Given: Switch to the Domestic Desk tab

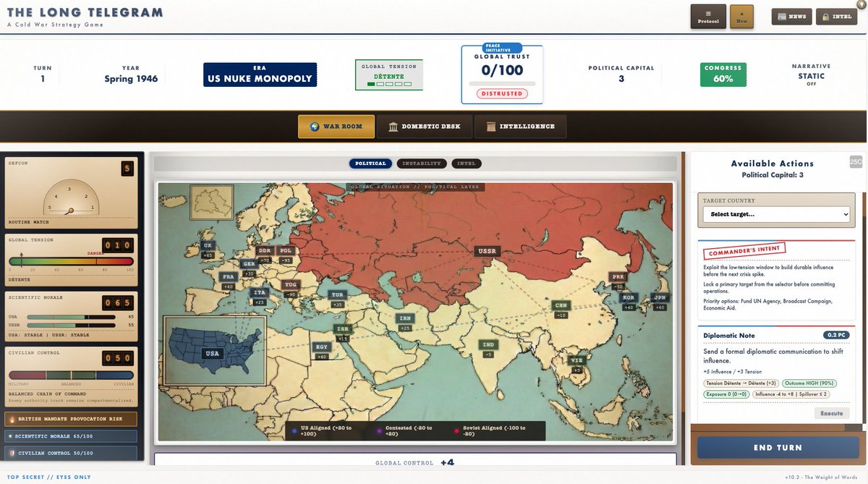Looking at the screenshot, I should tap(425, 127).
